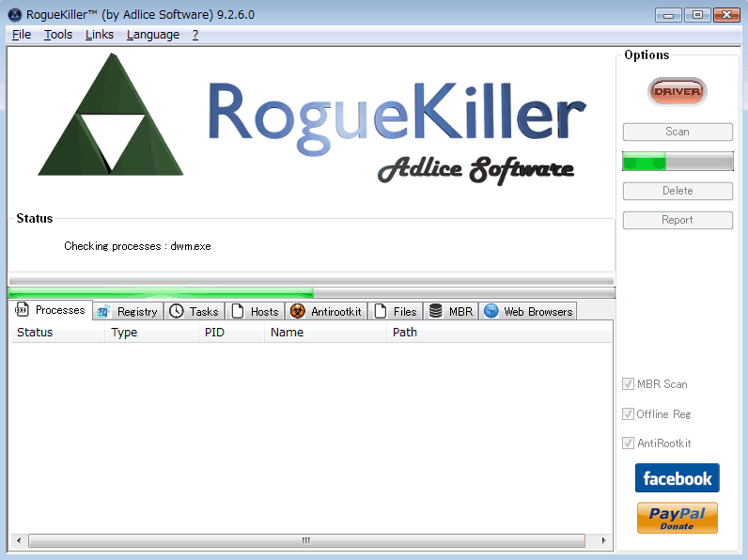Switch to the Hosts tab
This screenshot has height=560, width=748.
[x=256, y=312]
